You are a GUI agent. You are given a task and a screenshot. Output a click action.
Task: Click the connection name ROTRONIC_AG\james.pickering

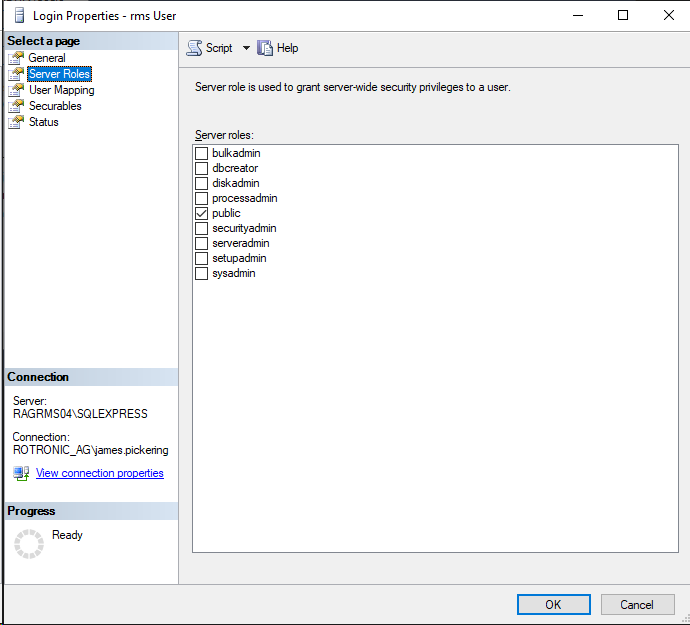[x=91, y=450]
